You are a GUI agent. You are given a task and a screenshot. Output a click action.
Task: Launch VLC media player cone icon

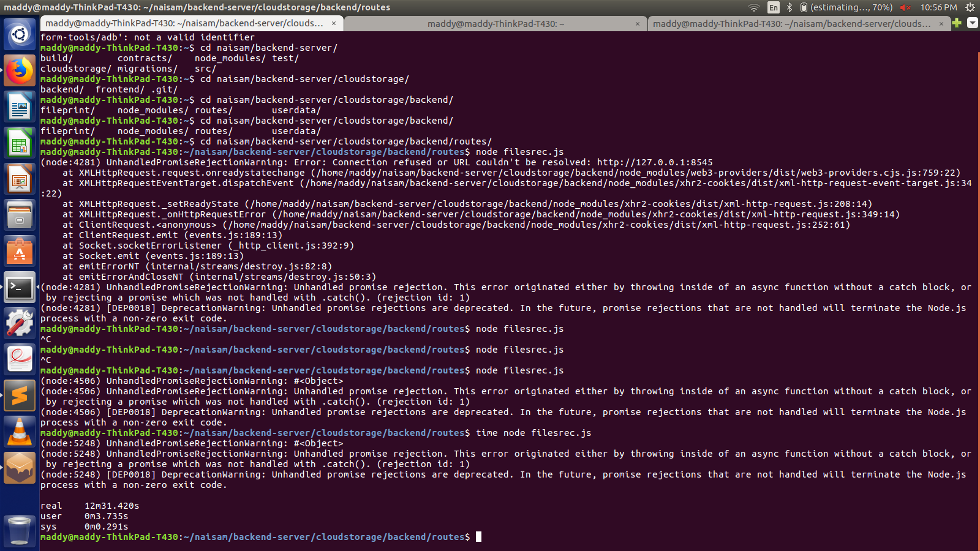click(20, 432)
